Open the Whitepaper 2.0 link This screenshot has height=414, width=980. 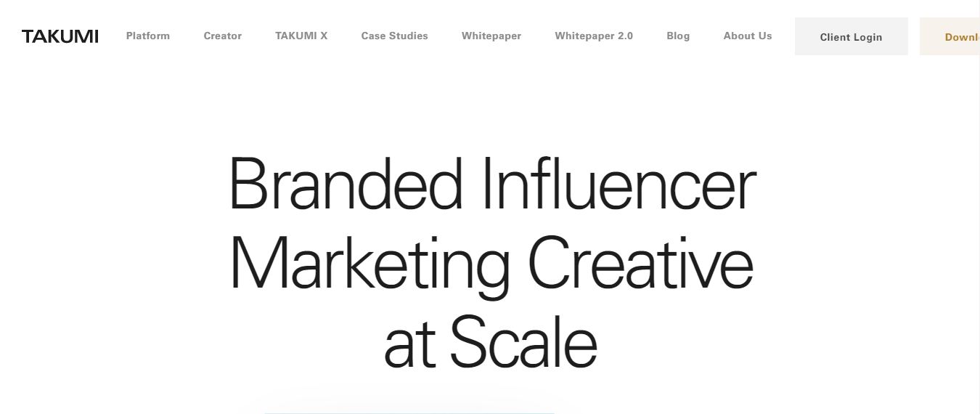[594, 36]
